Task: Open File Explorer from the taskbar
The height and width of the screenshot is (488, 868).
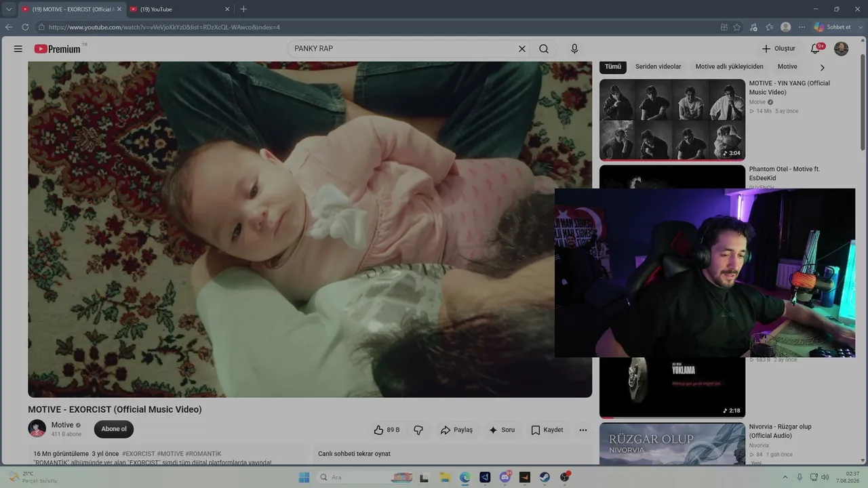Action: (x=444, y=477)
